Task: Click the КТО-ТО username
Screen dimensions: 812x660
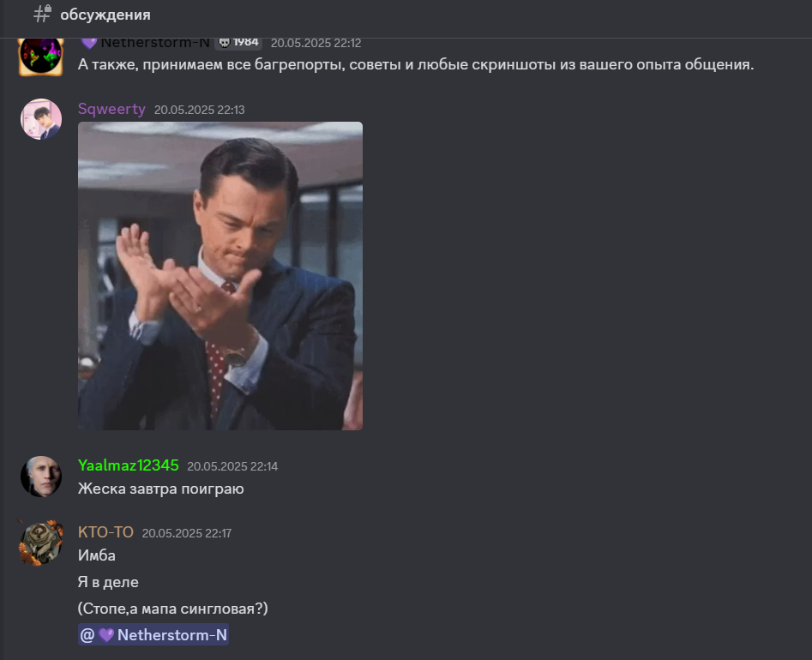Action: [105, 532]
